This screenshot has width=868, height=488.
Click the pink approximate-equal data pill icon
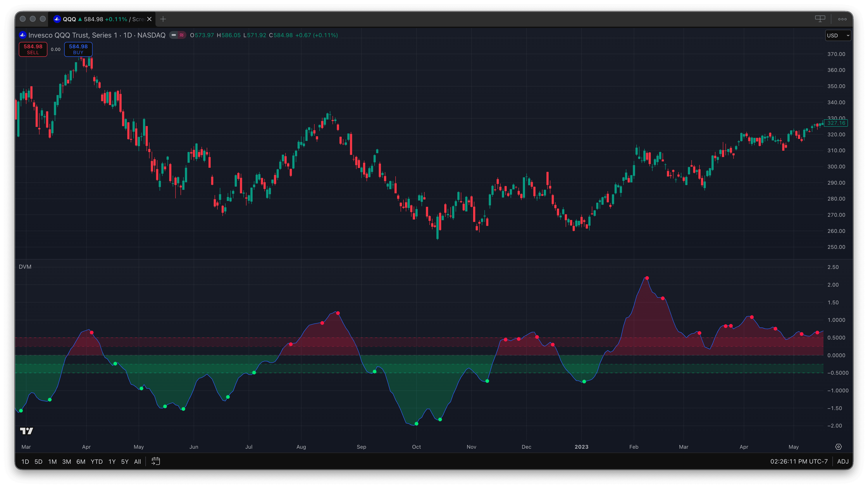pos(182,35)
